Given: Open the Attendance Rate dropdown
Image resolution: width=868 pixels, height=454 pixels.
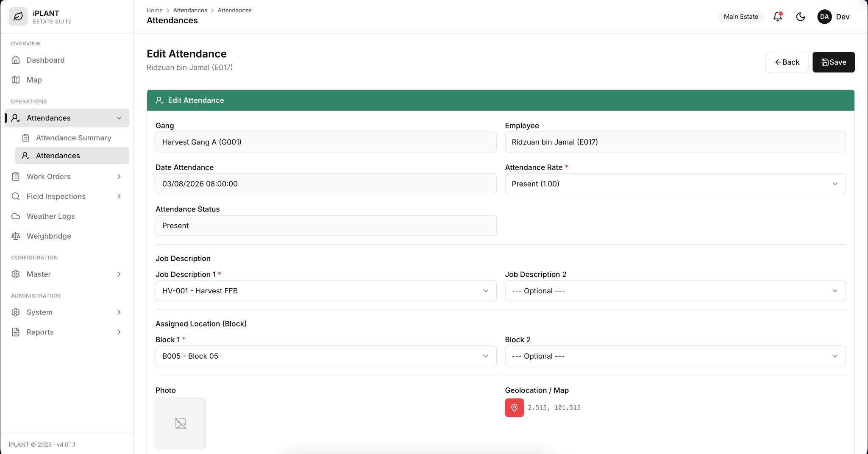Looking at the screenshot, I should pos(675,184).
